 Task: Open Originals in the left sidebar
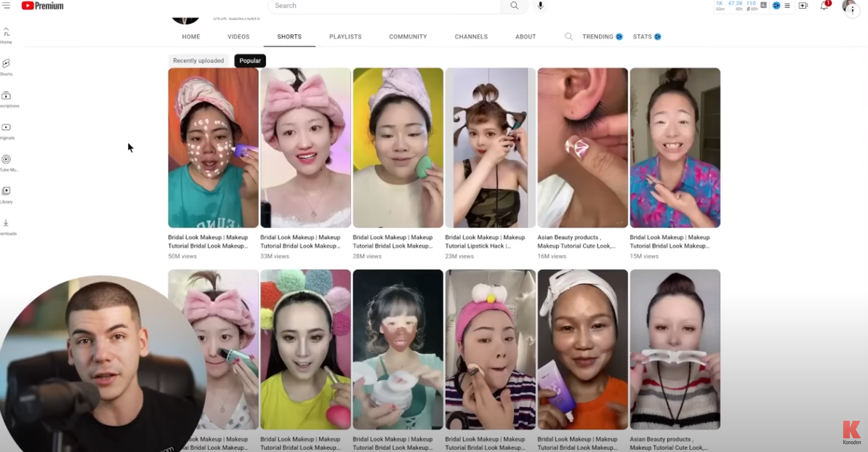coord(6,131)
